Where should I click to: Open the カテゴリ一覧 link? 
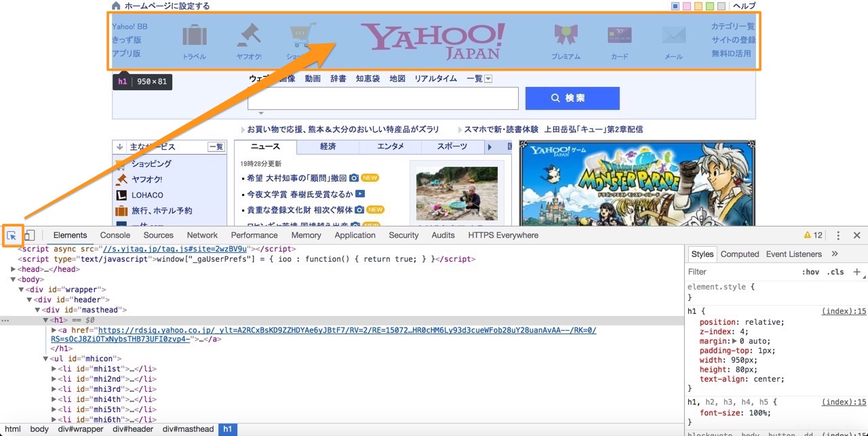(733, 26)
